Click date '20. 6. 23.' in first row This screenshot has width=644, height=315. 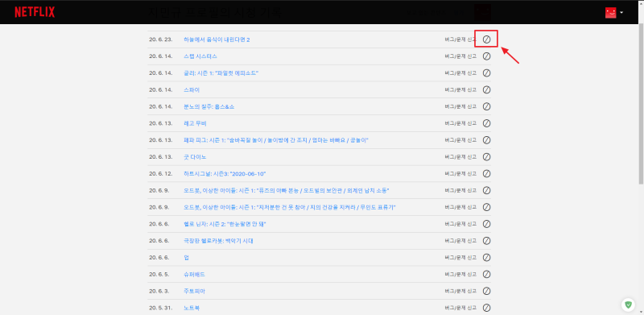click(160, 39)
